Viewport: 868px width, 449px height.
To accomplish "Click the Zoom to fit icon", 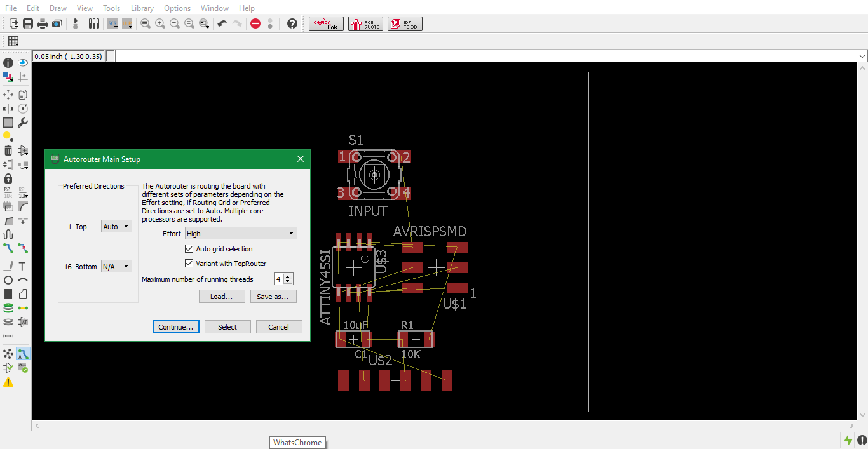I will tap(146, 23).
